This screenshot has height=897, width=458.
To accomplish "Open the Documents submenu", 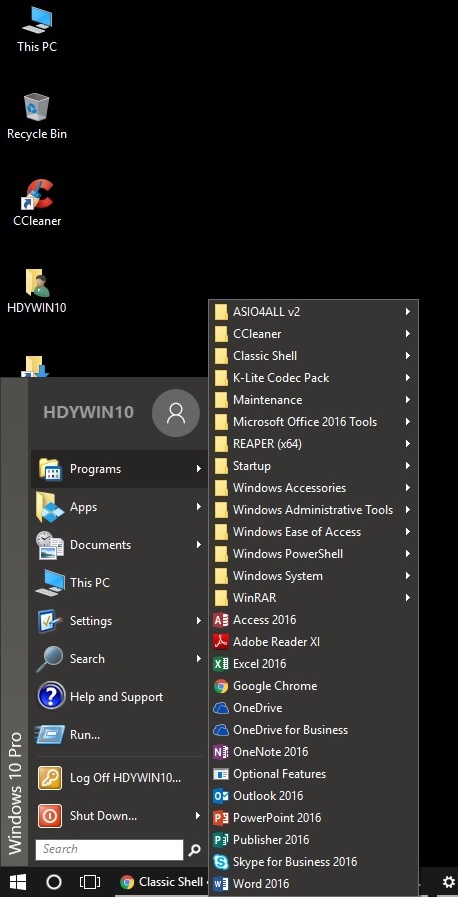I will coord(119,545).
